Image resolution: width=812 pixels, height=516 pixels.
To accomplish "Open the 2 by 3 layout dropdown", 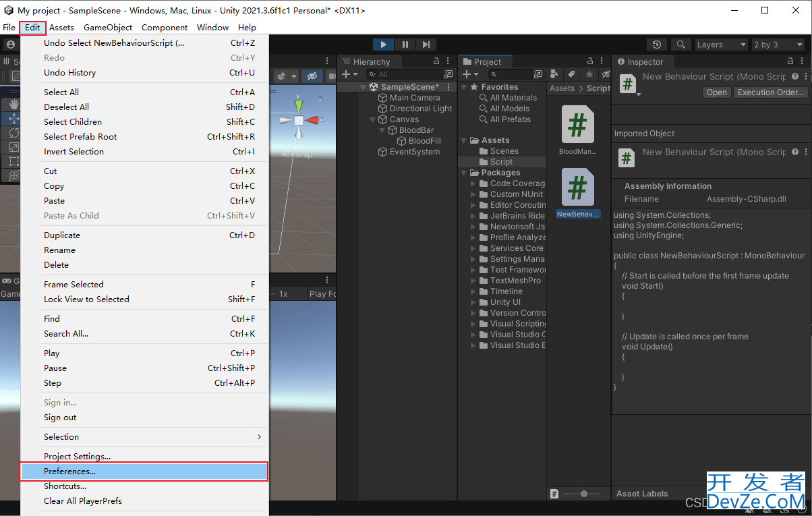I will (x=778, y=45).
